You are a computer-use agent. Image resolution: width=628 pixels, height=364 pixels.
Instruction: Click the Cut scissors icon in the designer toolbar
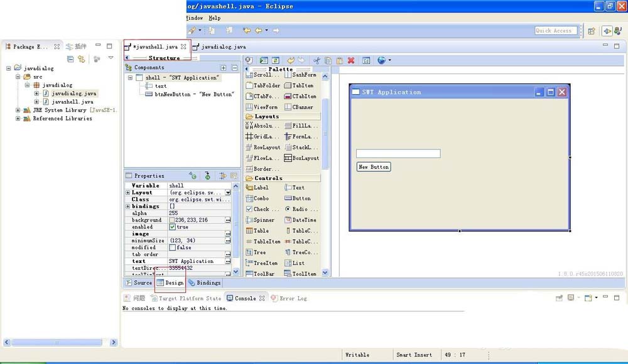click(317, 61)
